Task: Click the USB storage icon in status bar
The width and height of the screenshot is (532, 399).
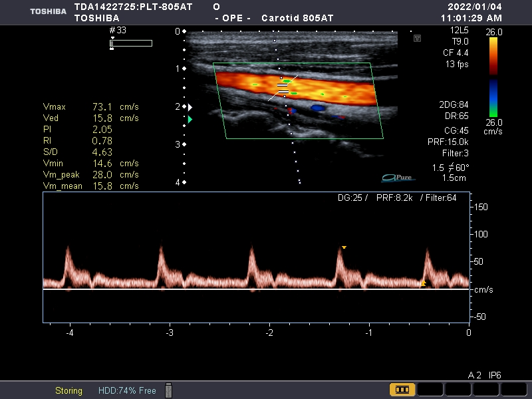Action: [168, 390]
